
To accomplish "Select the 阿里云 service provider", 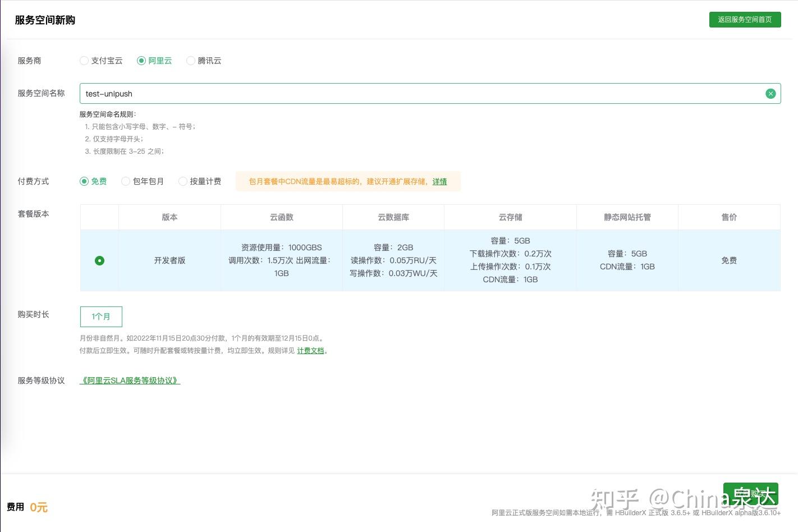I will (141, 61).
